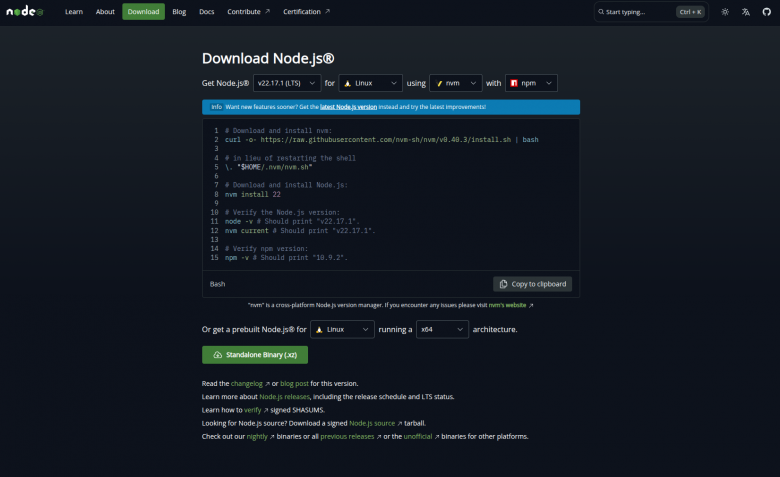Click the Linux penguin icon in the prebuilt dropdown

click(x=319, y=330)
